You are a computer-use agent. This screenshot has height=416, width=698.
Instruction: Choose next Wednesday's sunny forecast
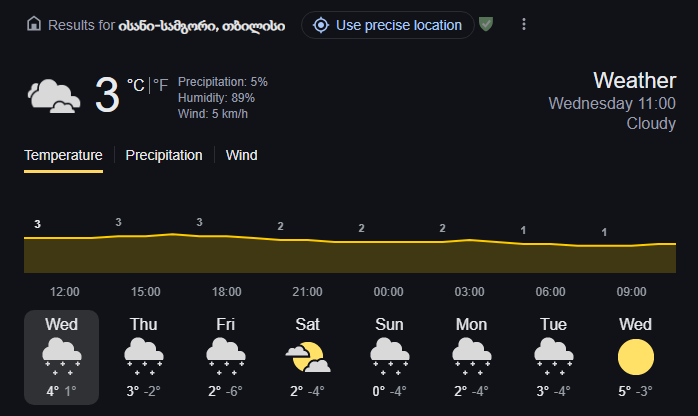635,357
